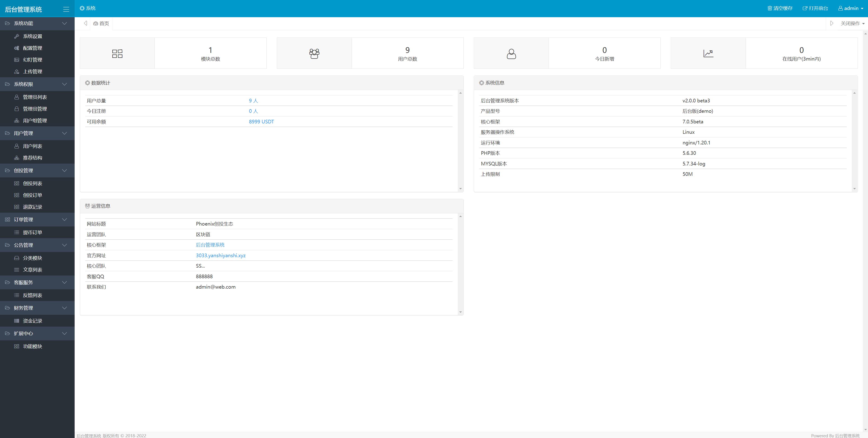Open the 3033.yanshiyanshi.xyz website link
This screenshot has height=438, width=868.
(x=220, y=256)
